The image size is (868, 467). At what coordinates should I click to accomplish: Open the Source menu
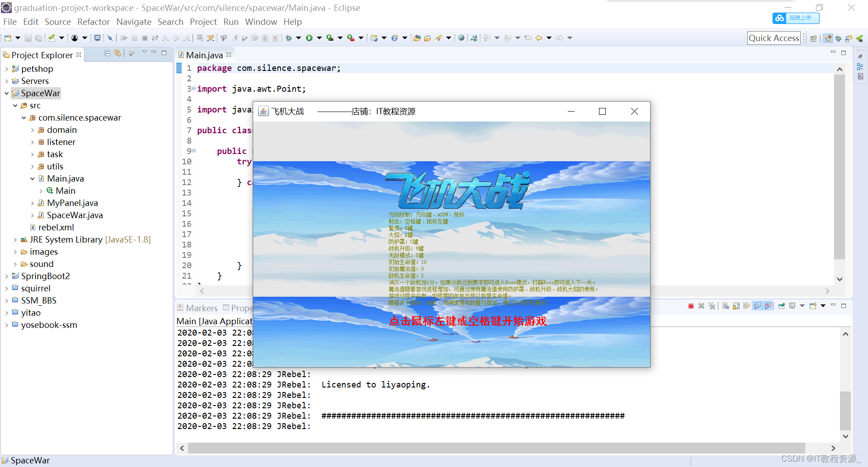[x=57, y=22]
